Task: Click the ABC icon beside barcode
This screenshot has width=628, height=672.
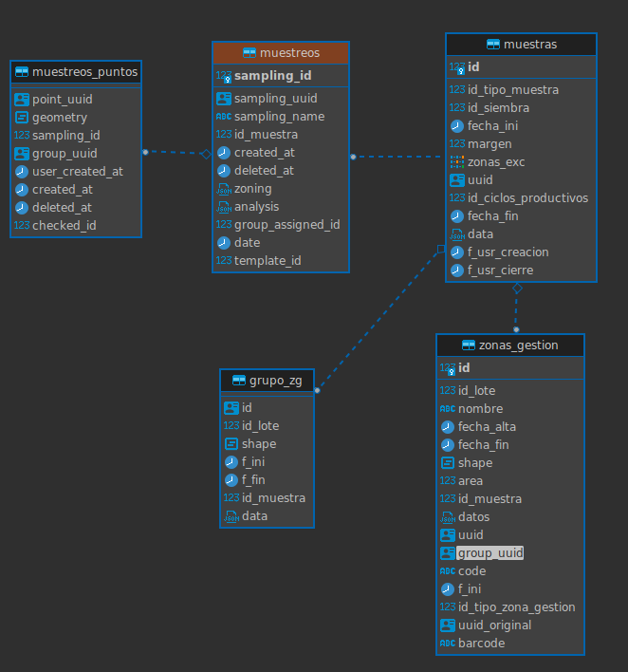Action: (448, 644)
